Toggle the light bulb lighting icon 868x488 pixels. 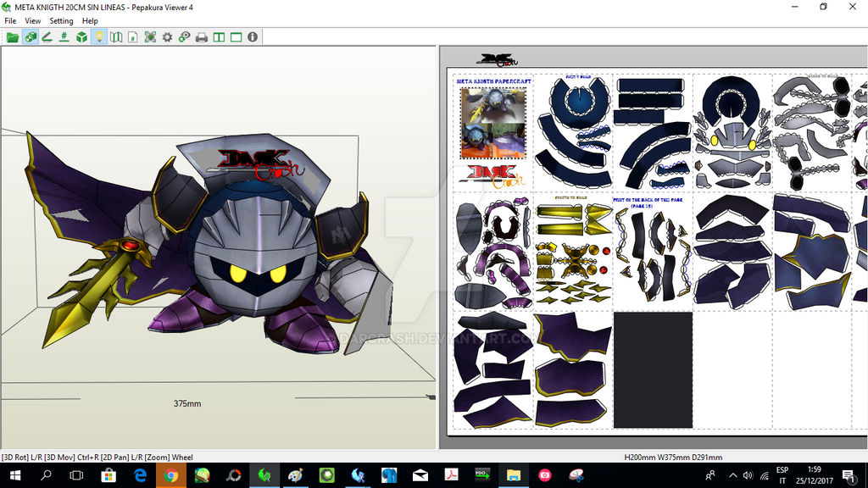click(x=98, y=37)
